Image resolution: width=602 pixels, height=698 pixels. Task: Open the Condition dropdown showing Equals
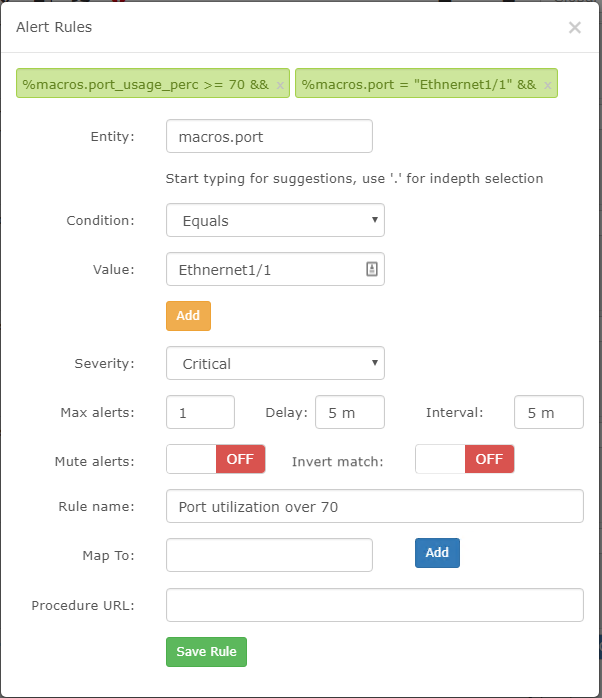[275, 220]
